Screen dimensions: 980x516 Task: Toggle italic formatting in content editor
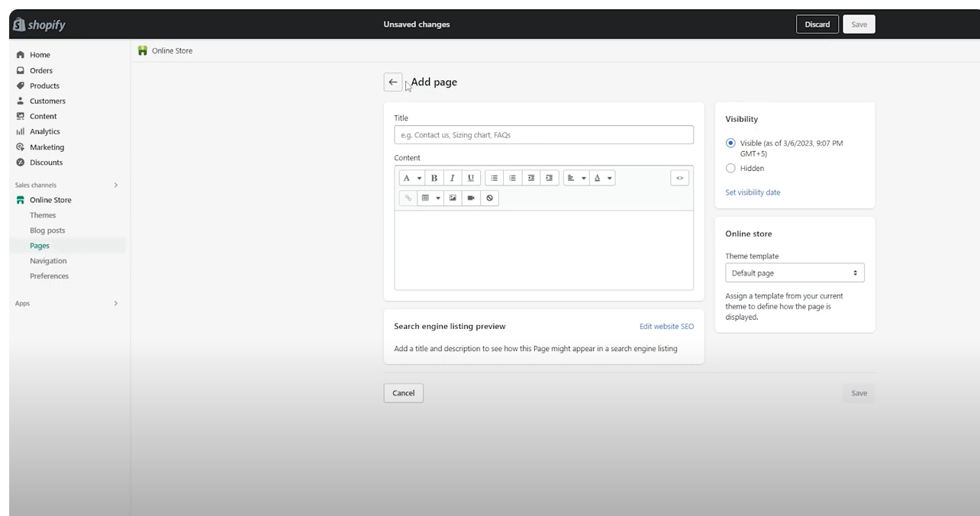[453, 178]
